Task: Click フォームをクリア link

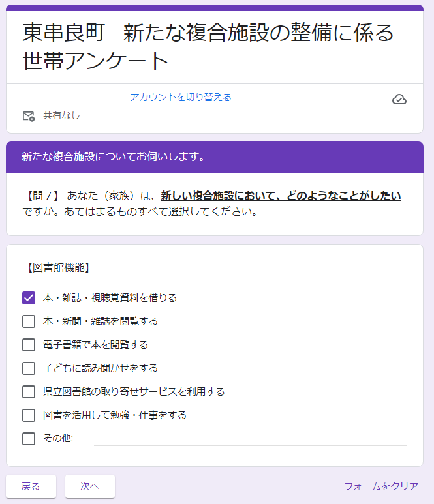Action: tap(381, 486)
